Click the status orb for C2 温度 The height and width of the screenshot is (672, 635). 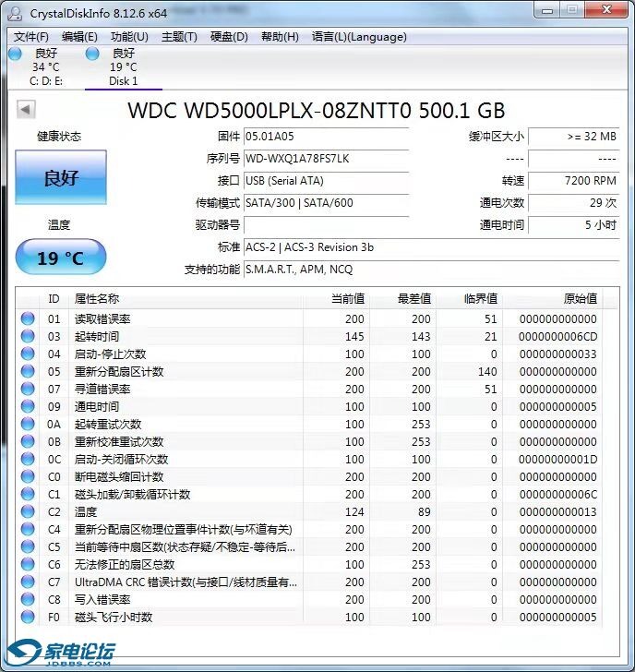(x=28, y=511)
